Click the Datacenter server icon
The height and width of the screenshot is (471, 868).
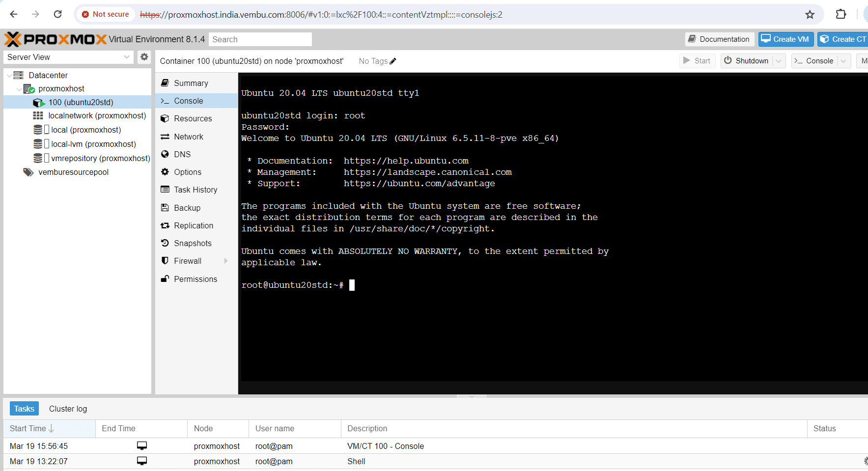[x=19, y=75]
